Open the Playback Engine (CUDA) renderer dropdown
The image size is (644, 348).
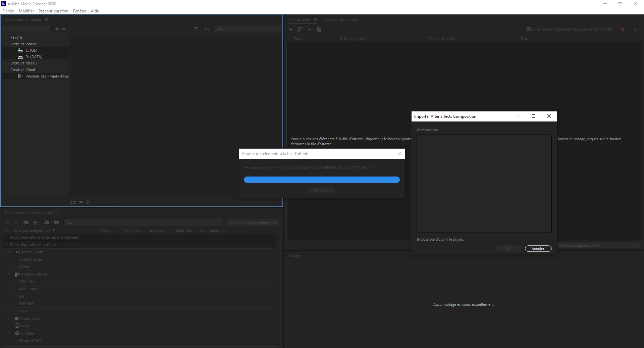tap(599, 245)
